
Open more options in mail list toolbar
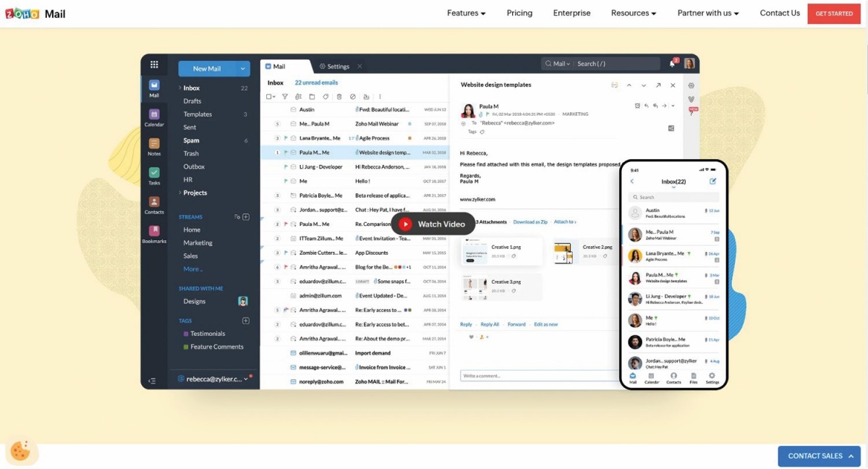click(380, 96)
